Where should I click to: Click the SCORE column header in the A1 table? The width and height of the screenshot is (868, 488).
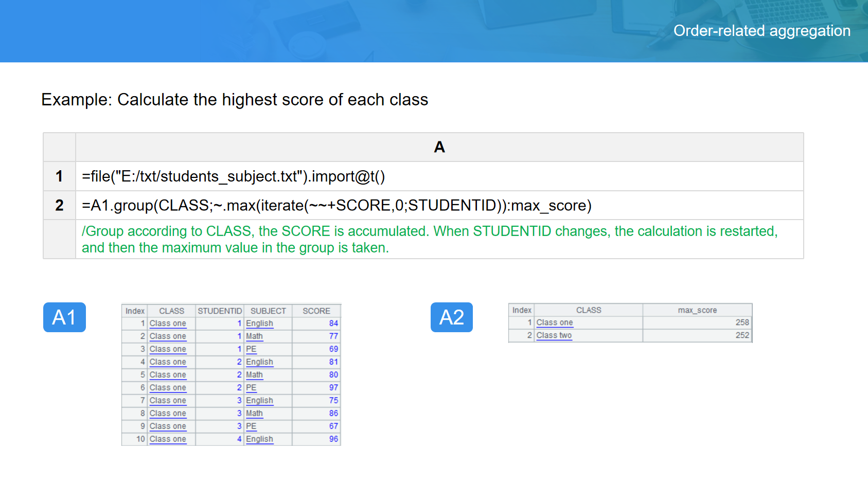click(316, 311)
